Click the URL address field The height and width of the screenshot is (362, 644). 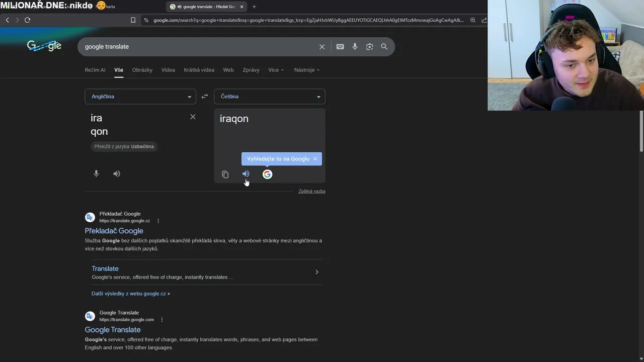(x=308, y=20)
